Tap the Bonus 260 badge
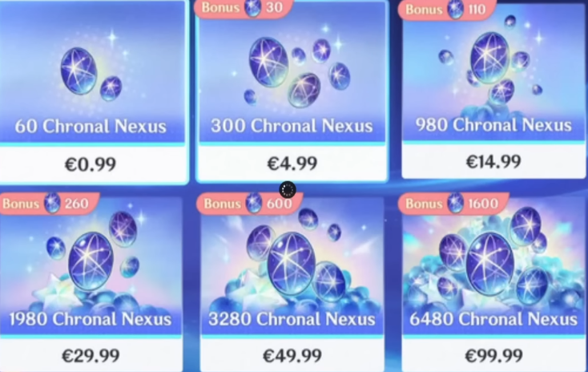 [x=49, y=204]
